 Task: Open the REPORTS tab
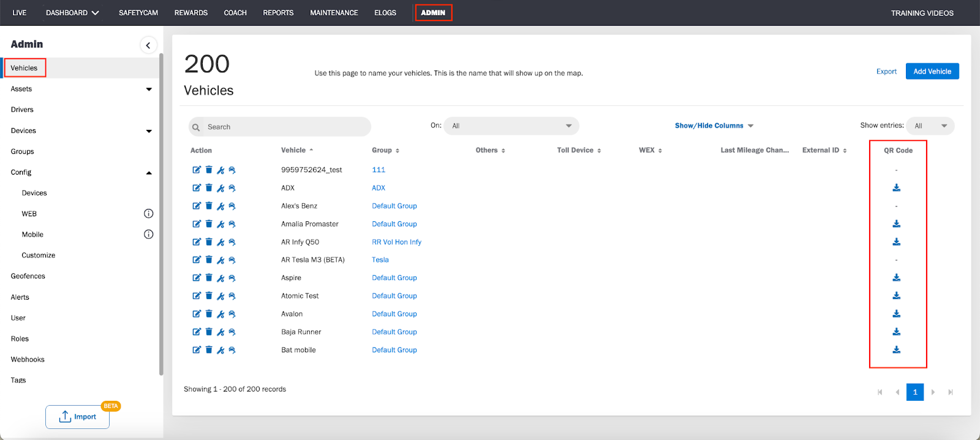click(x=278, y=13)
